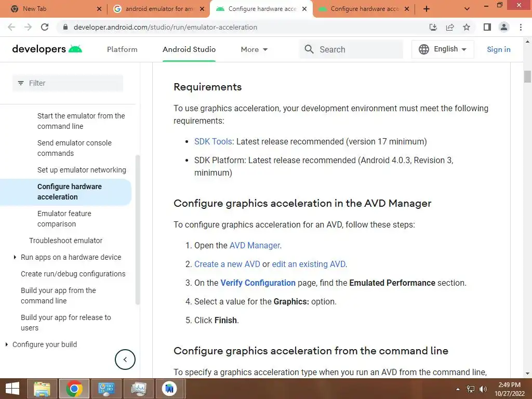Image resolution: width=532 pixels, height=399 pixels.
Task: Open Build your app from command line
Action: click(58, 296)
